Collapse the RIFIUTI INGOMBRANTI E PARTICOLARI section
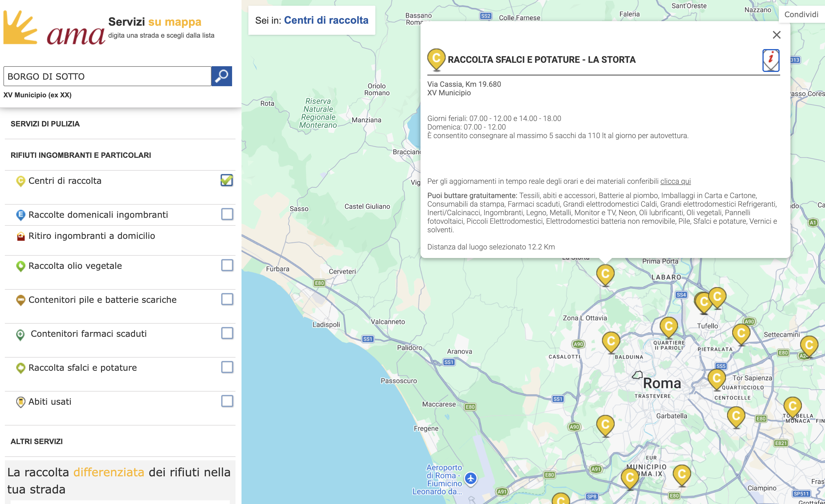 81,155
